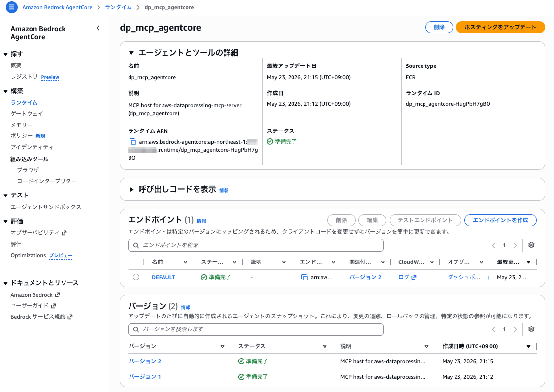The image size is (554, 392).
Task: Open アイデンティティ in the sidebar
Action: pyautogui.click(x=32, y=147)
